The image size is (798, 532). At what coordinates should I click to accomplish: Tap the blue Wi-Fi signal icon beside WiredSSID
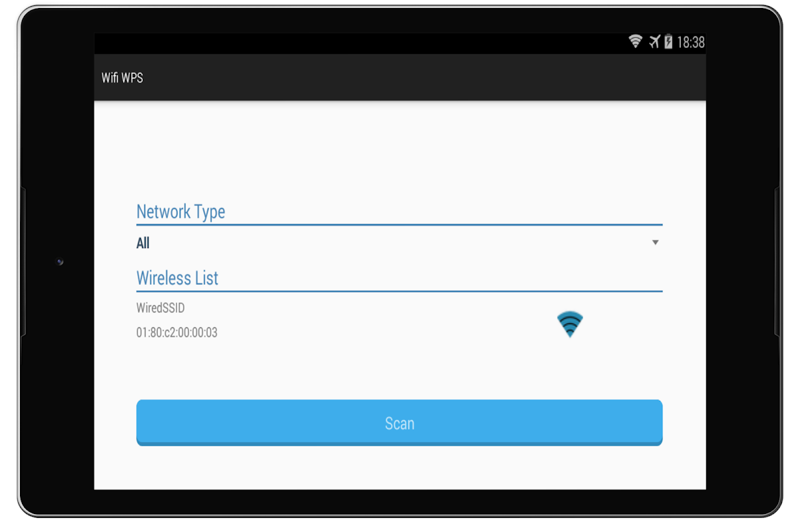coord(570,324)
